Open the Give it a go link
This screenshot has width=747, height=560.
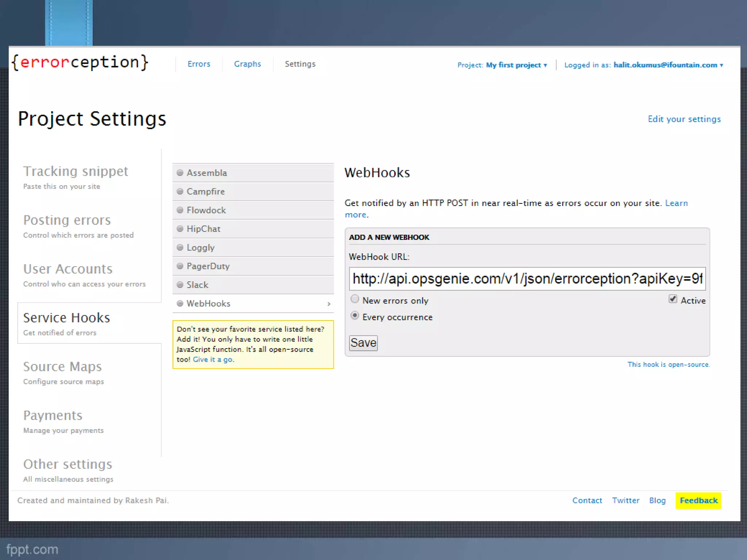pyautogui.click(x=213, y=359)
